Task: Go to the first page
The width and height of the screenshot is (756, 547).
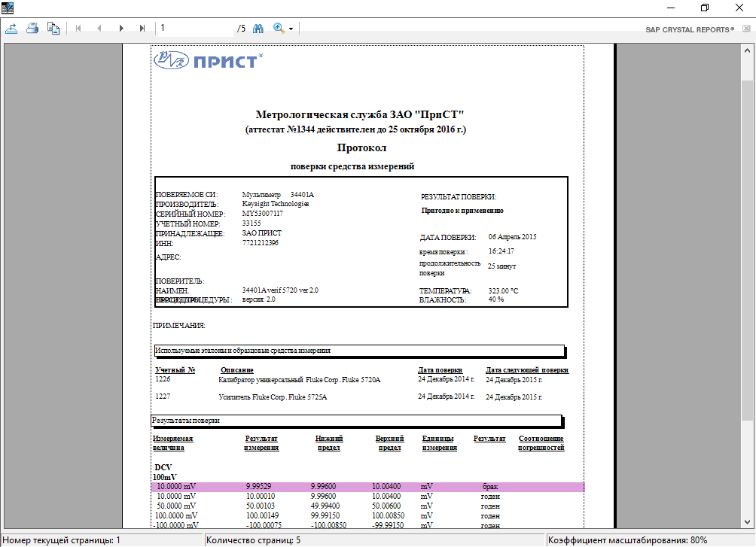Action: [78, 29]
